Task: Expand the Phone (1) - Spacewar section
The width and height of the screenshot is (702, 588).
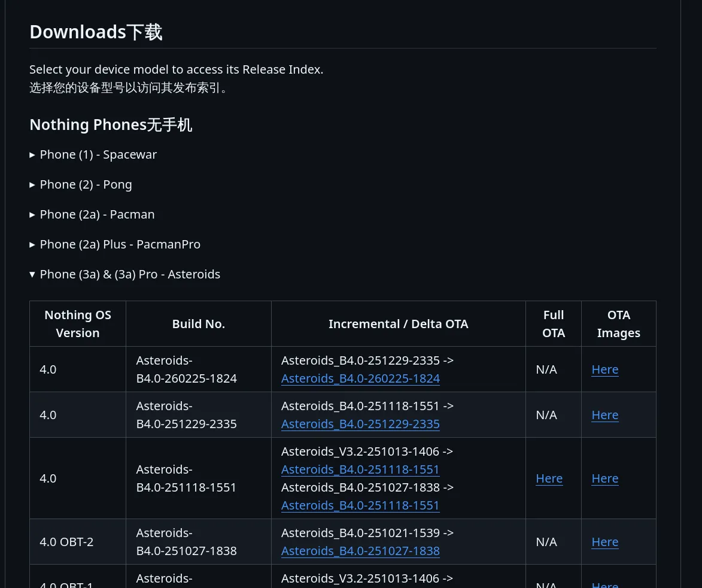Action: 98,154
